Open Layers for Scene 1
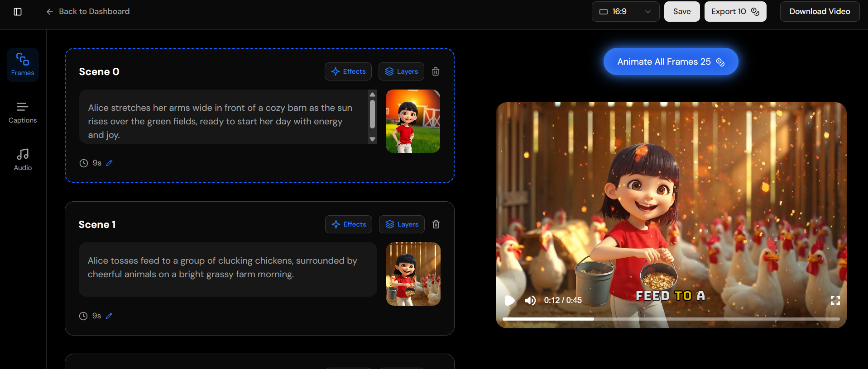This screenshot has height=369, width=868. [402, 224]
